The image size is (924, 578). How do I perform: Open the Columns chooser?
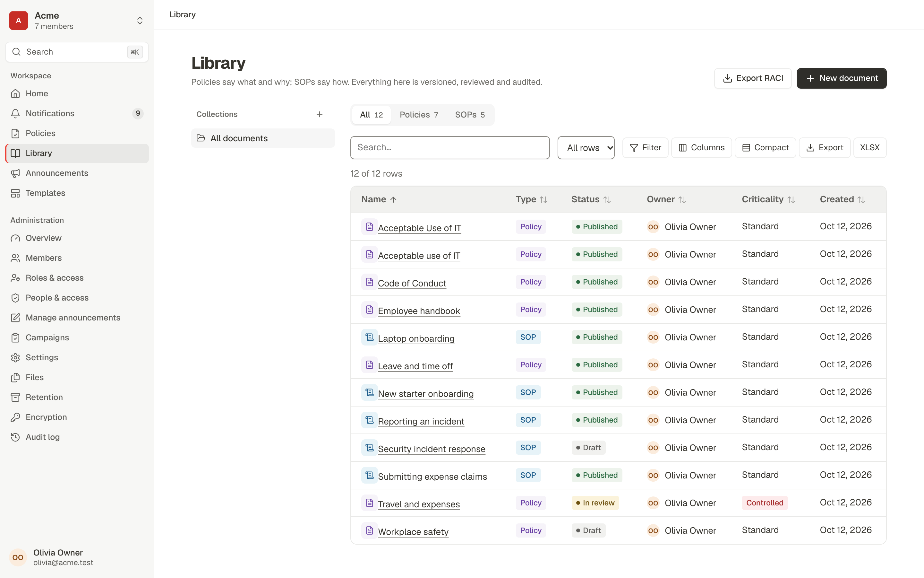click(x=701, y=148)
